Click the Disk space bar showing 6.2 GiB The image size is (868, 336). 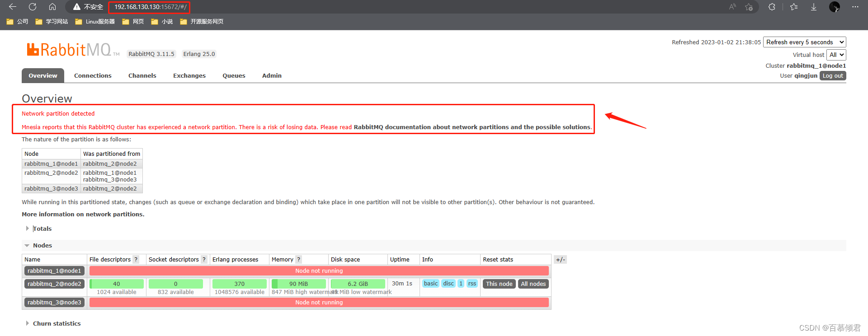pos(358,284)
